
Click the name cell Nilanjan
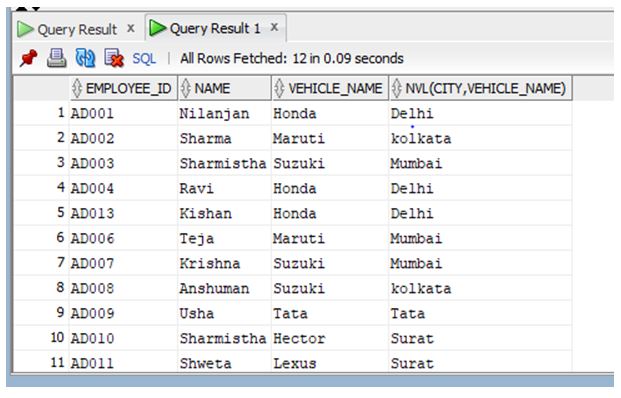tap(225, 113)
